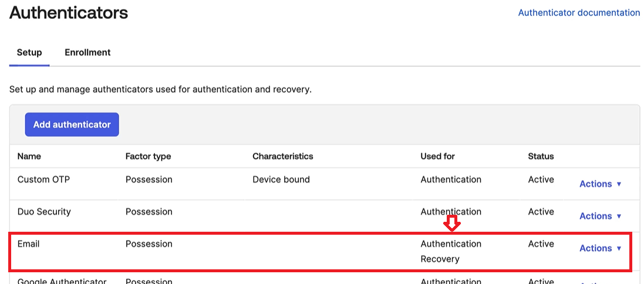Open Actions menu for Duo Security
644x284 pixels.
(600, 216)
